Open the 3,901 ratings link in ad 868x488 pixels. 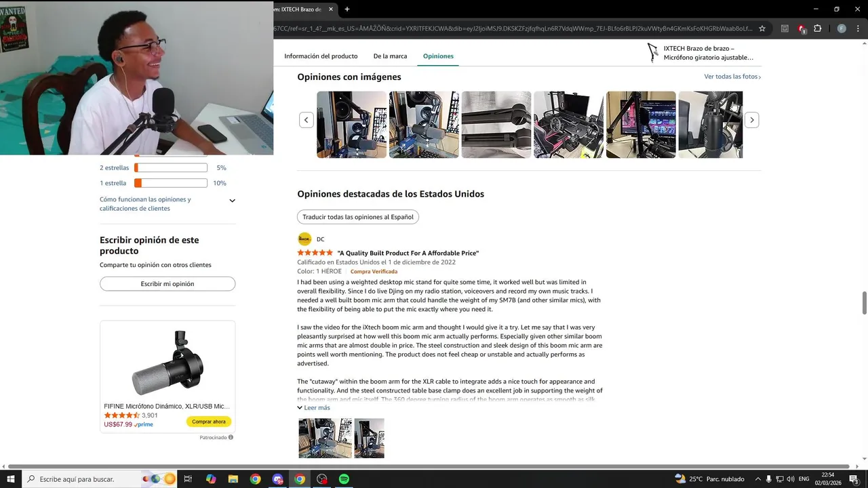(x=150, y=415)
